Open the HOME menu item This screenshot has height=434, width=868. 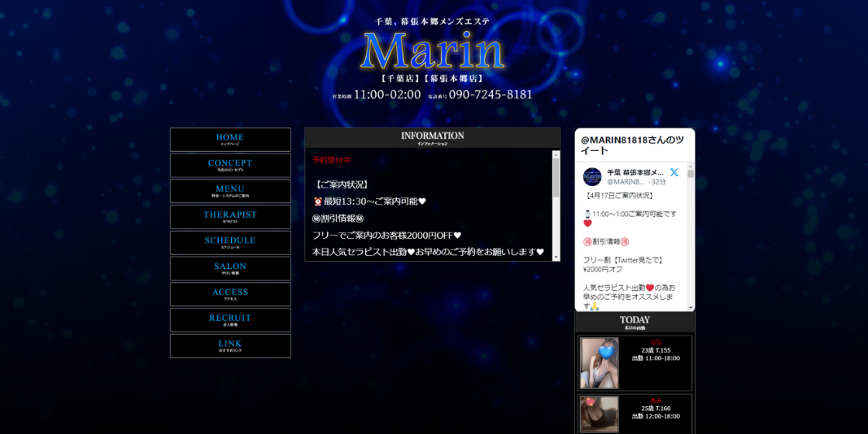230,139
